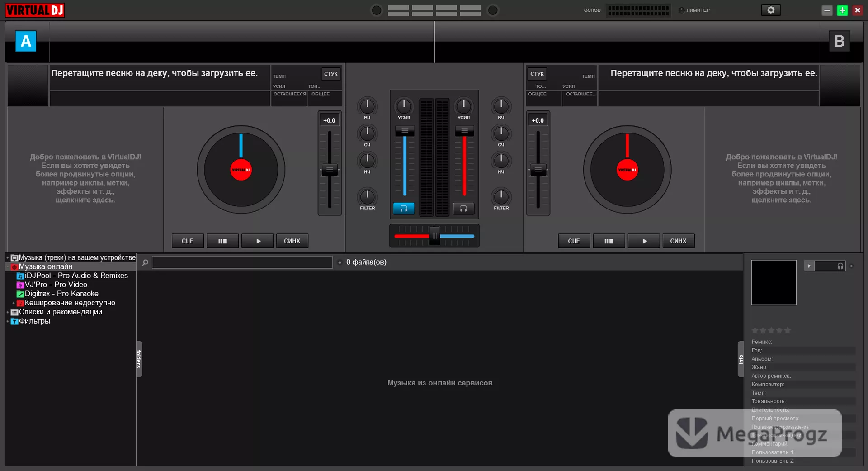Click right channel УСИЛ gain knob
868x471 pixels.
tap(463, 106)
